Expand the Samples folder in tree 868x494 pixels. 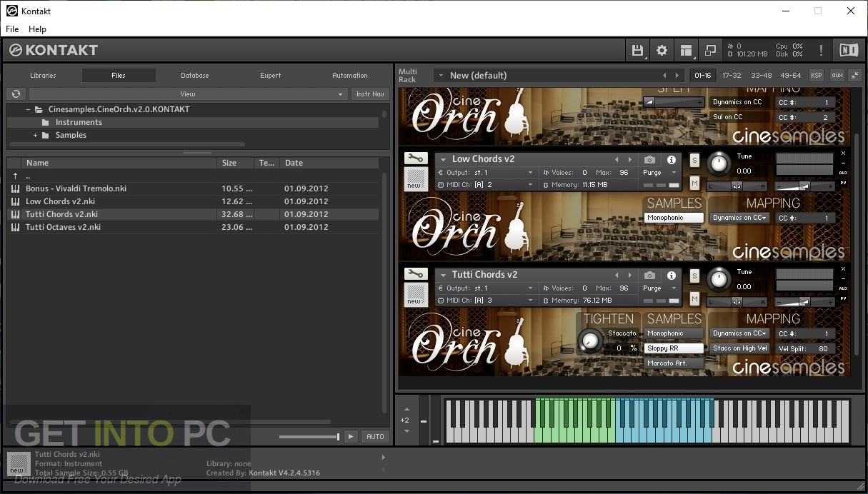(x=35, y=135)
